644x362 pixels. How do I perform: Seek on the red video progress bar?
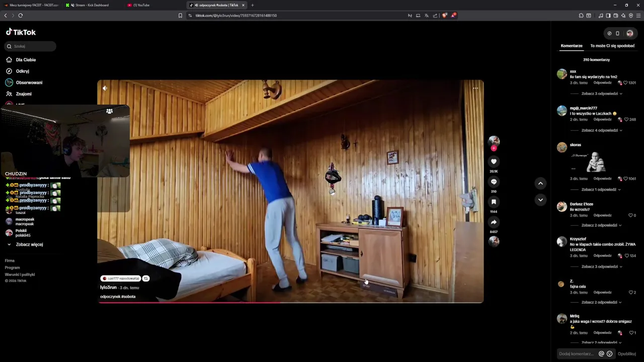click(290, 302)
